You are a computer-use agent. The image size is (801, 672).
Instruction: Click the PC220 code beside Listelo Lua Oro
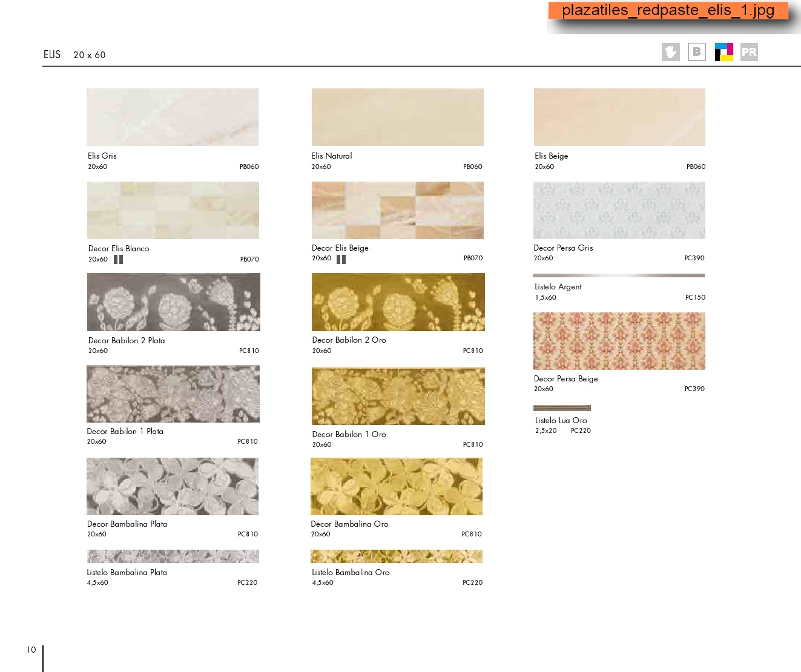click(581, 430)
